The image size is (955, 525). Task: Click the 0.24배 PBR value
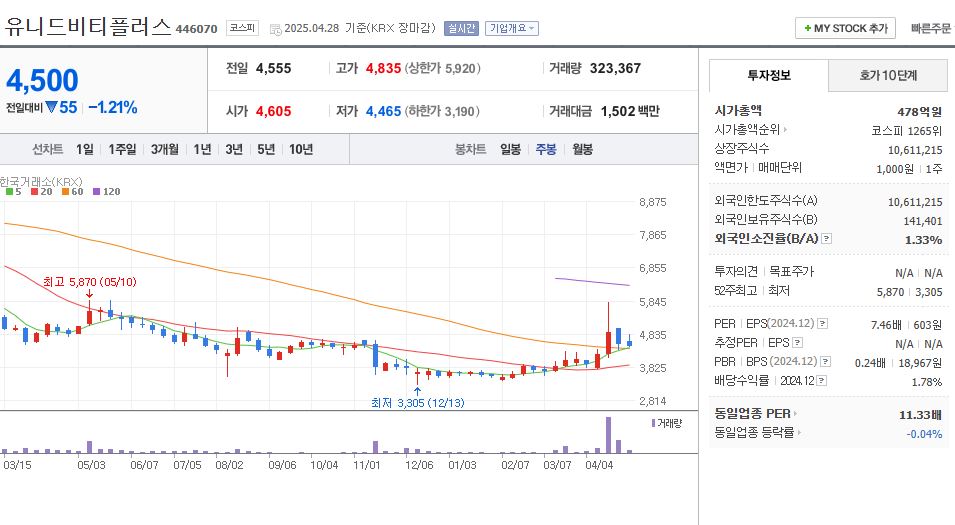[x=870, y=363]
